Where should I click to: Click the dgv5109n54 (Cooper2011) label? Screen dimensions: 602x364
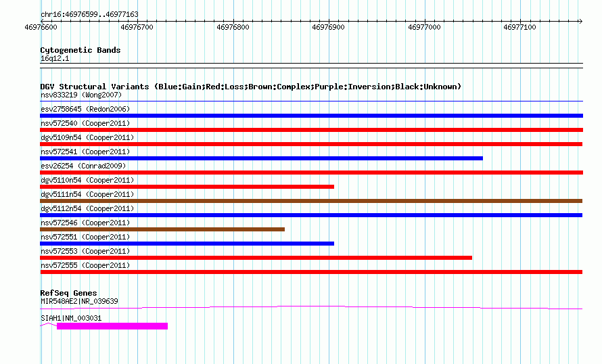pyautogui.click(x=87, y=137)
